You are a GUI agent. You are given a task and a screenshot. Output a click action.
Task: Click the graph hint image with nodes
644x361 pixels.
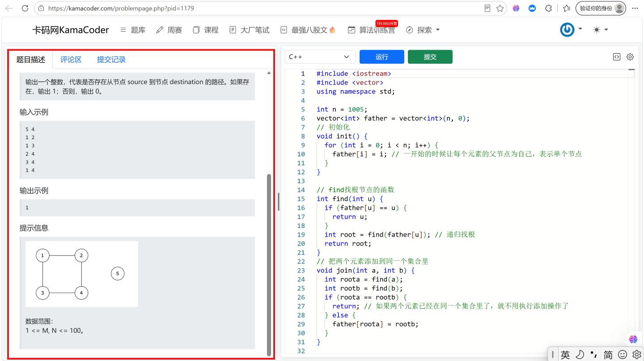pyautogui.click(x=82, y=274)
